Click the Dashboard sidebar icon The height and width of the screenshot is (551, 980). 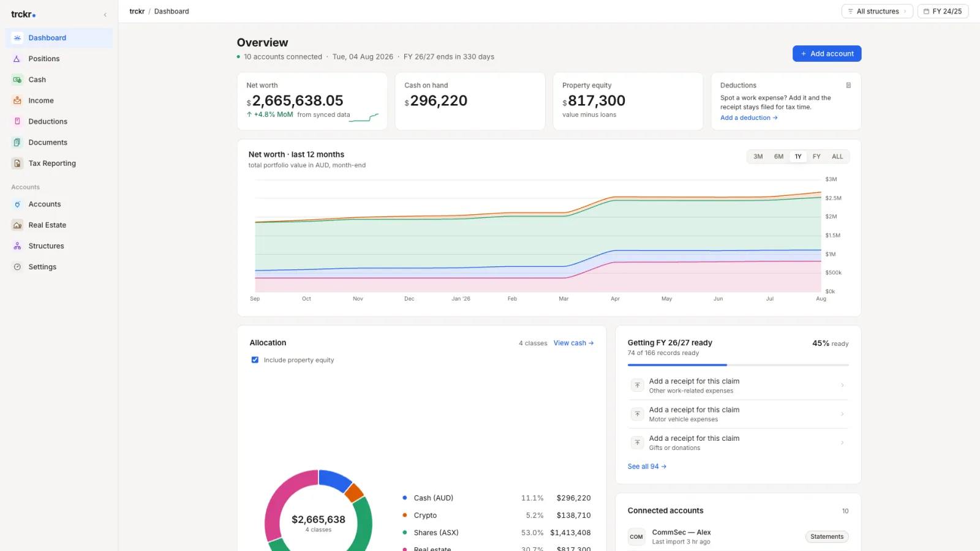click(x=17, y=38)
